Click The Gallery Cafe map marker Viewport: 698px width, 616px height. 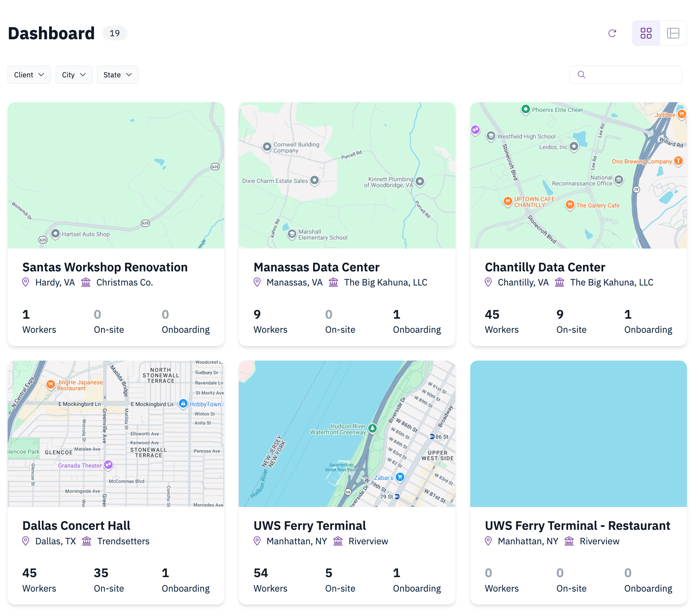(570, 205)
